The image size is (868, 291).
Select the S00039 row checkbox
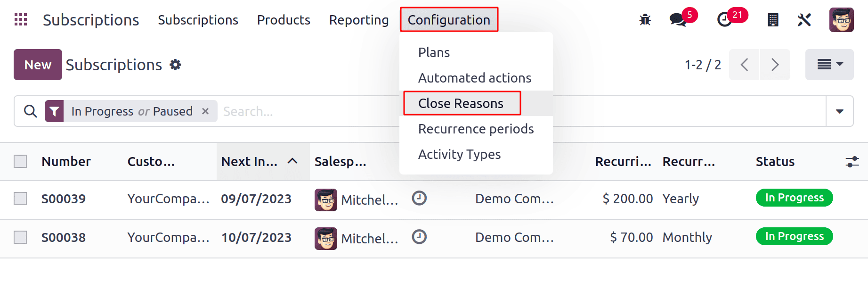coord(20,199)
